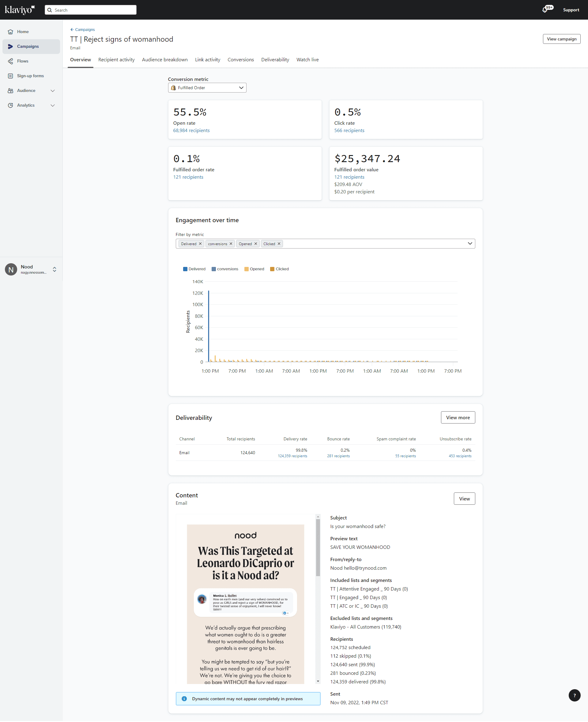
Task: Click the View button in Content section
Action: tap(464, 499)
